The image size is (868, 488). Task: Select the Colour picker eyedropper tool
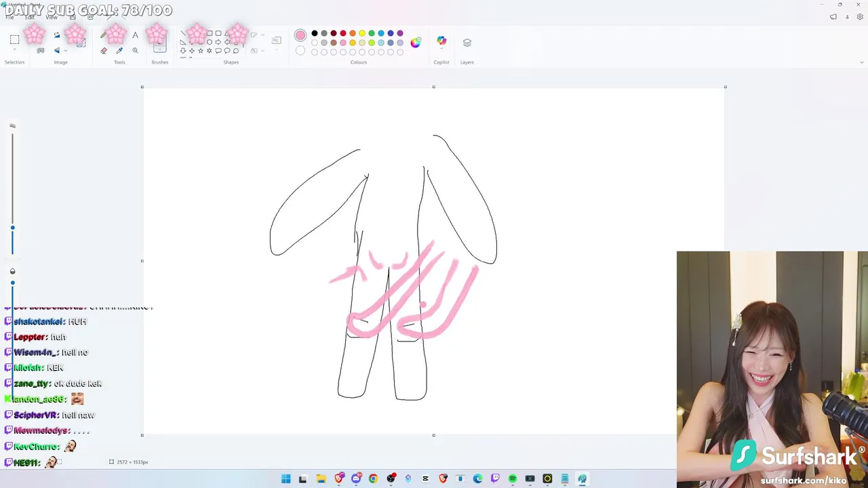(119, 50)
